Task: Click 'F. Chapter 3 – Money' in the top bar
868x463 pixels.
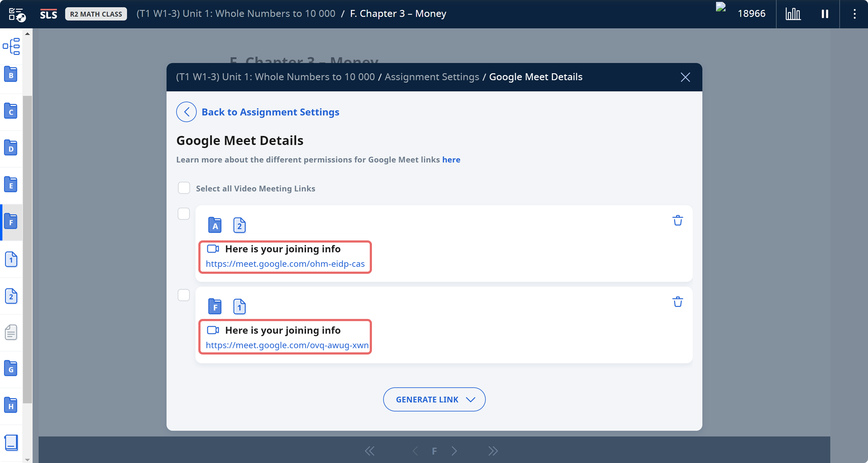Action: pyautogui.click(x=398, y=13)
